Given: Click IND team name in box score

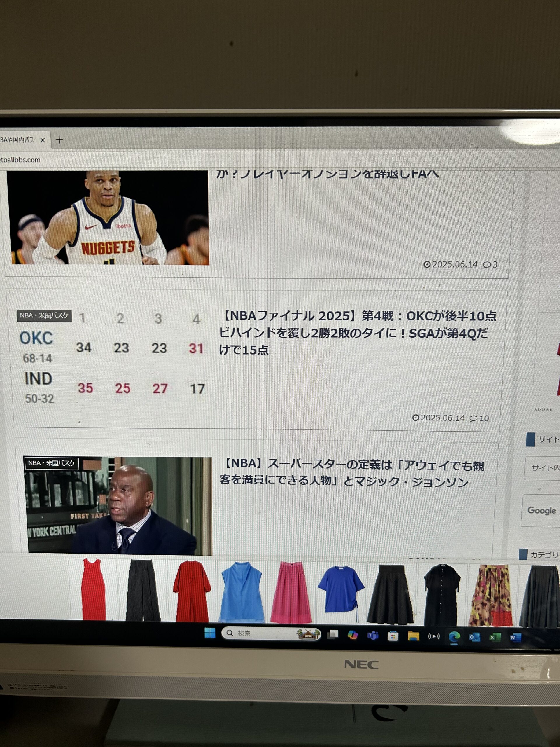Looking at the screenshot, I should click(38, 378).
